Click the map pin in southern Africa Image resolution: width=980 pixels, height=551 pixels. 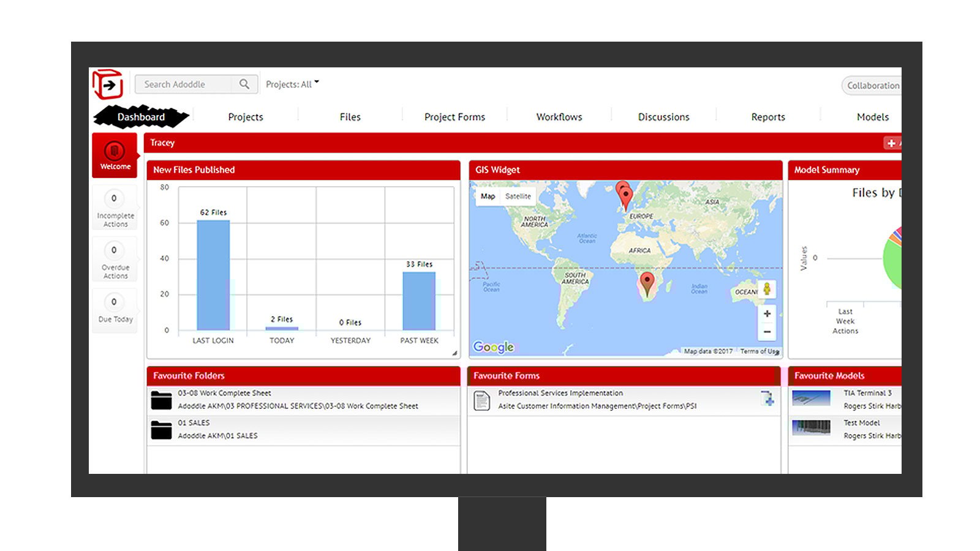pyautogui.click(x=647, y=285)
